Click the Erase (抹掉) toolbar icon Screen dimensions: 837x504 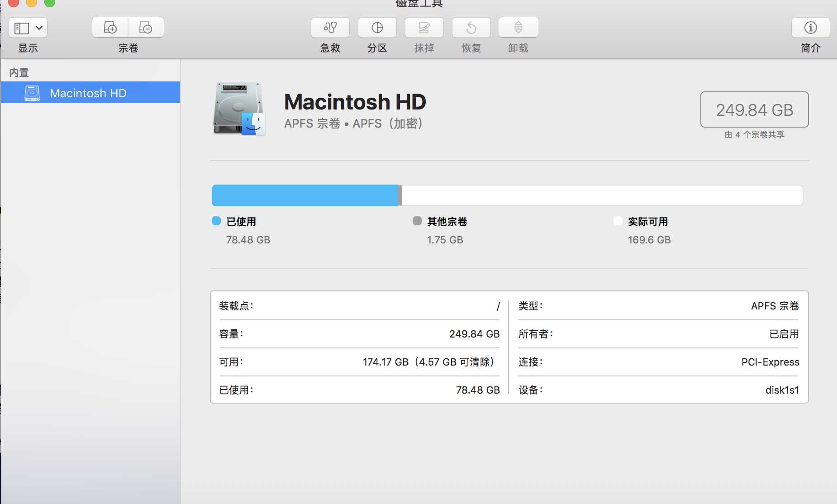click(x=424, y=28)
